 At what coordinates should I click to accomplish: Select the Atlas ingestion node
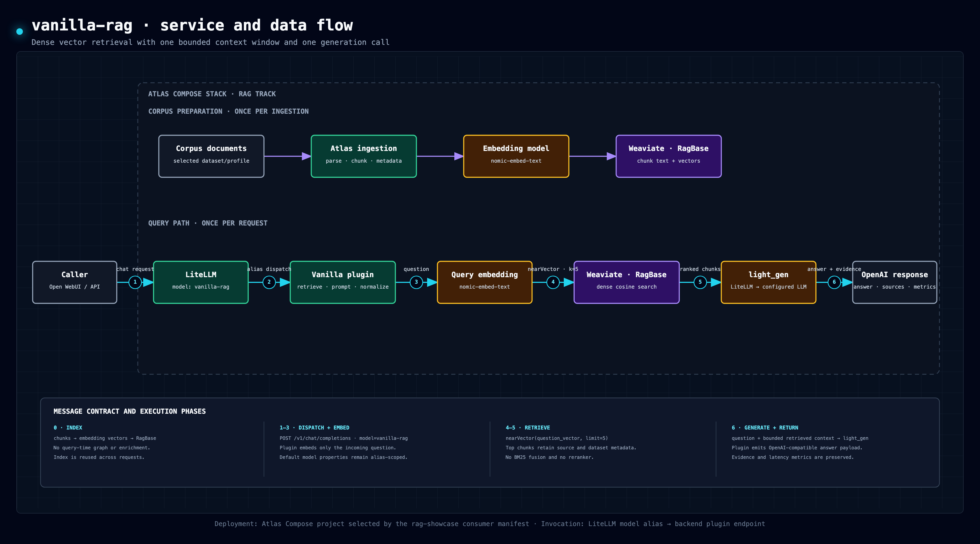tap(364, 156)
